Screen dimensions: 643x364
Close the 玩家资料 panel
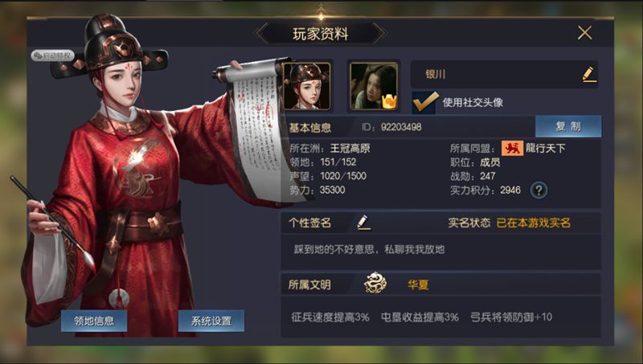point(584,33)
